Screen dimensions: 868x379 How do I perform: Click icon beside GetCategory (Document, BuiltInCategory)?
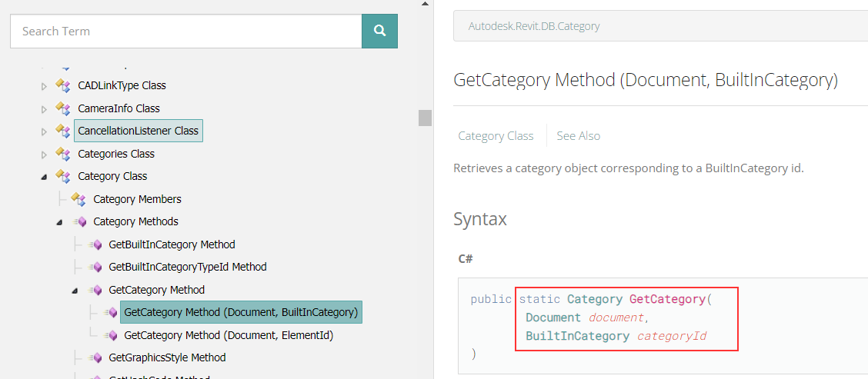(x=111, y=313)
